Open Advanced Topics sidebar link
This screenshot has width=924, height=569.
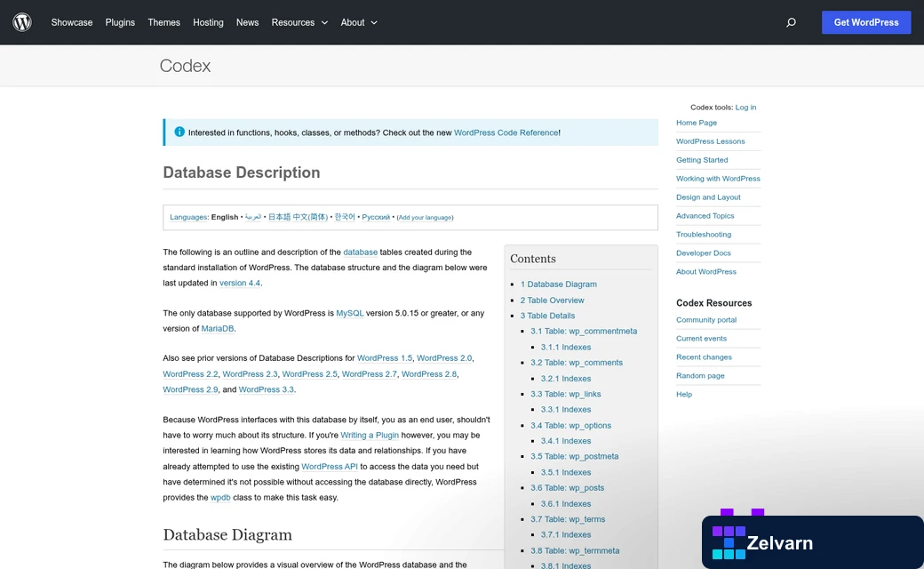pos(705,216)
